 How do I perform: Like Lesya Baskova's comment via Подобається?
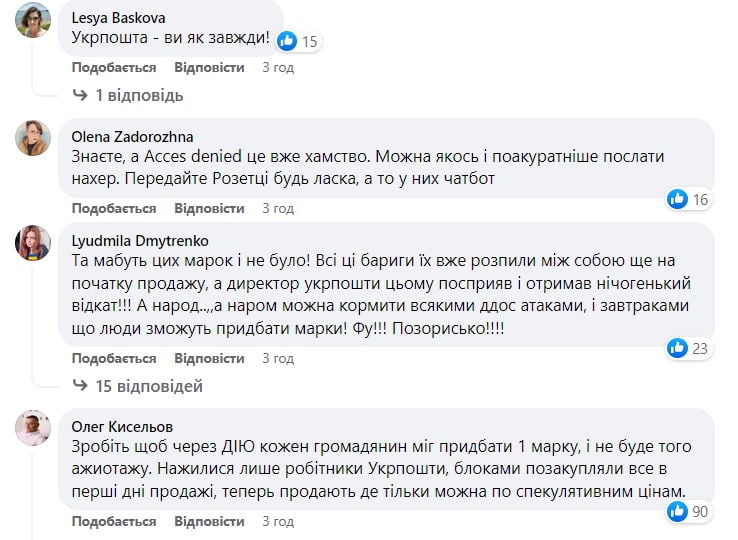[114, 67]
